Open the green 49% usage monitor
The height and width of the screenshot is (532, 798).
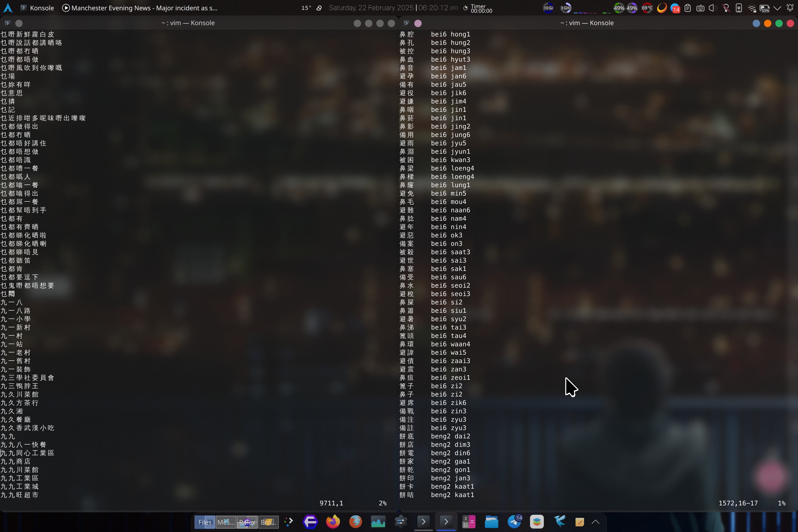click(x=619, y=8)
